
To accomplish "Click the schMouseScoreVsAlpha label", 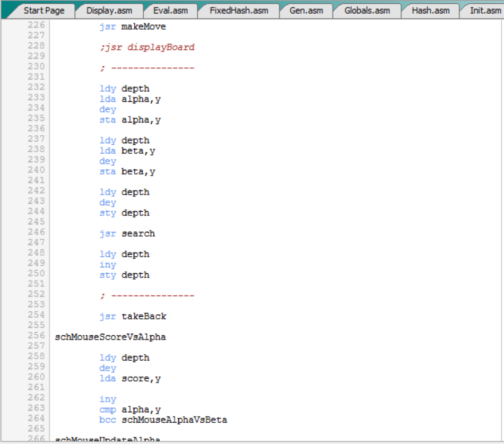I will (x=110, y=337).
